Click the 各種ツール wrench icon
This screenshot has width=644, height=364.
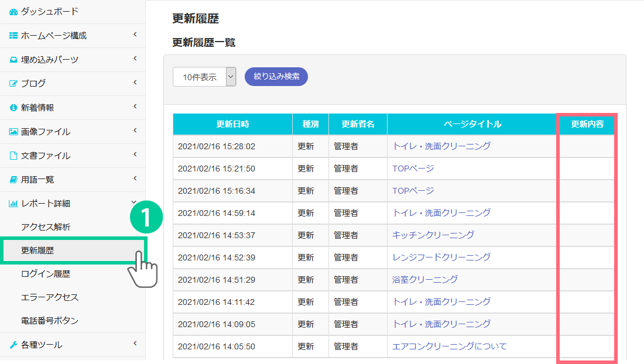(13, 345)
